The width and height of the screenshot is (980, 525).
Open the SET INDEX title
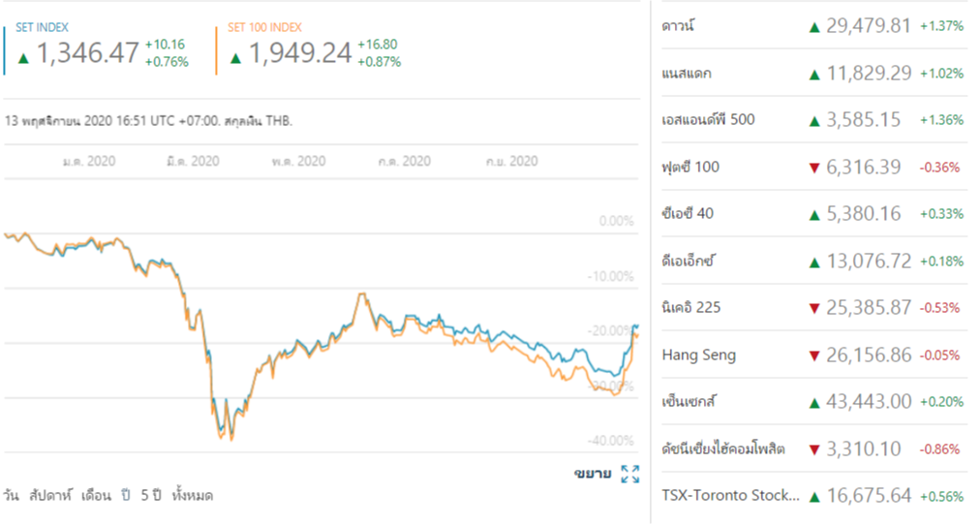point(42,27)
